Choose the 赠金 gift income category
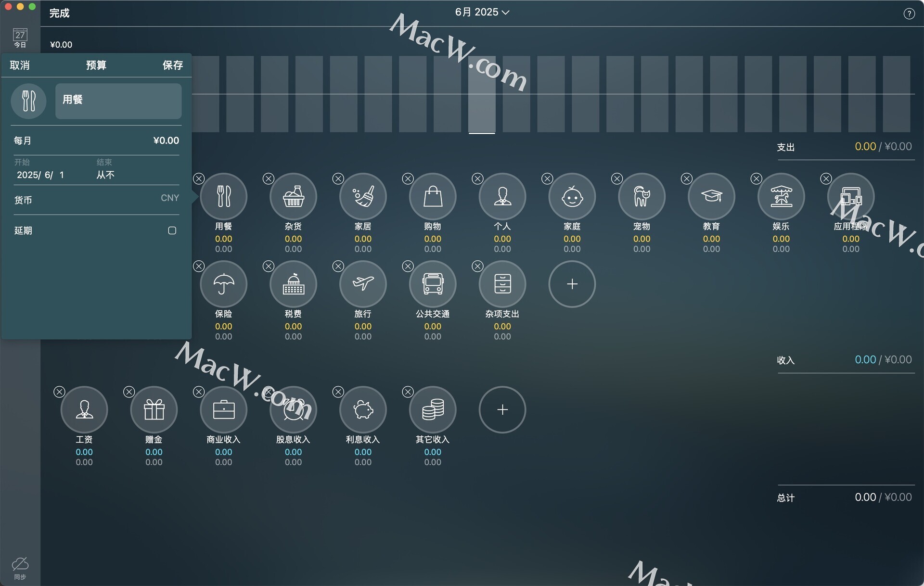 (154, 409)
